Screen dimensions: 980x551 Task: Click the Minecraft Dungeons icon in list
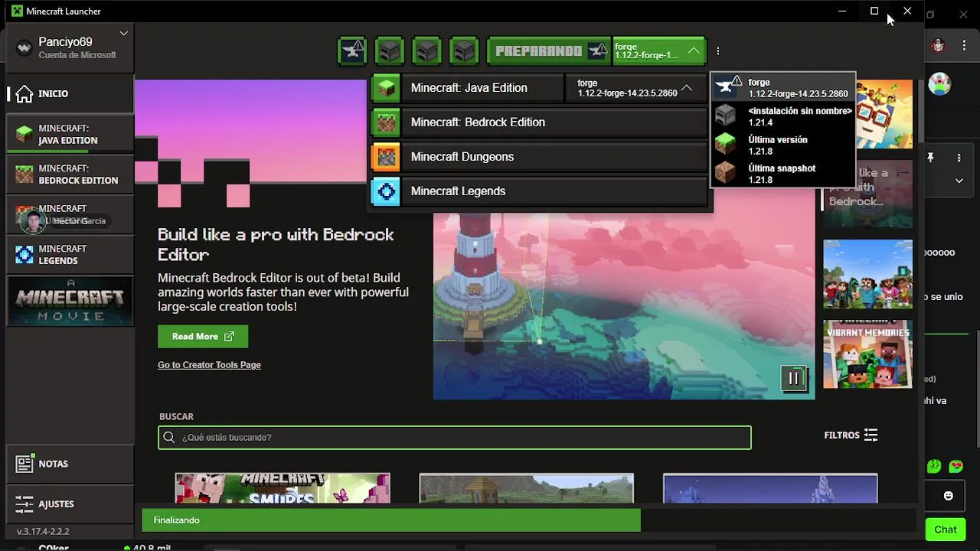[x=386, y=157]
